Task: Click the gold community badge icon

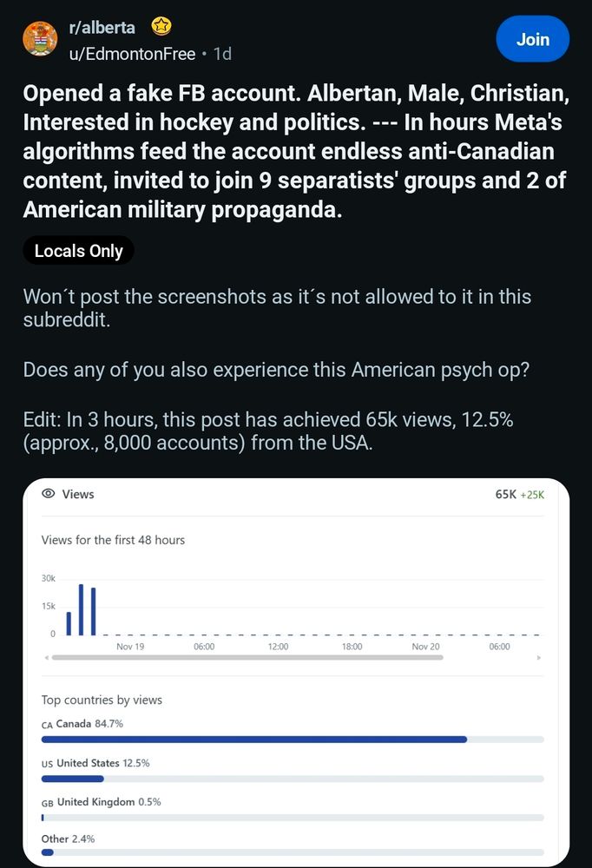Action: (x=161, y=26)
